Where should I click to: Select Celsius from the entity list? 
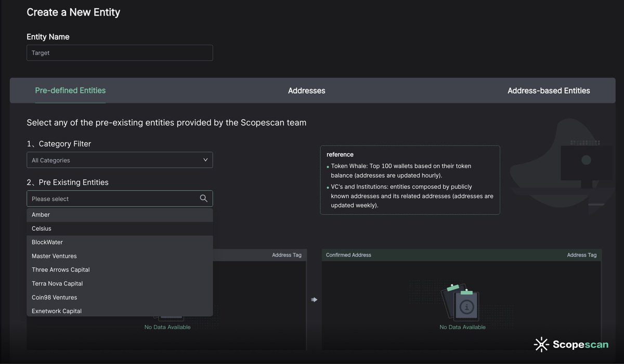120,228
